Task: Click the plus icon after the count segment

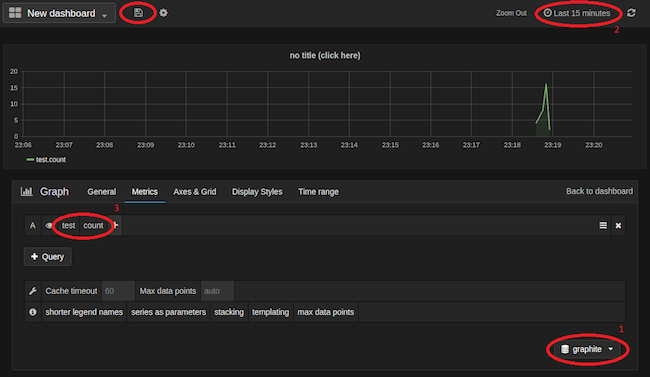Action: coord(116,225)
